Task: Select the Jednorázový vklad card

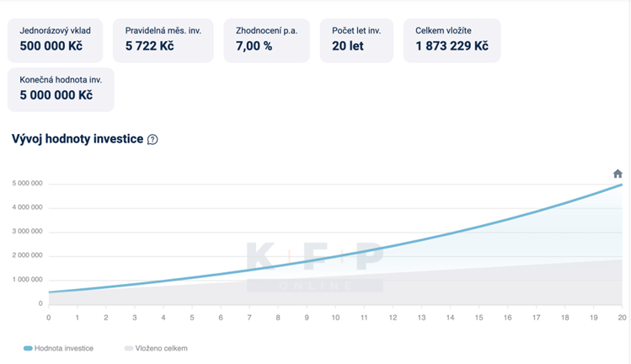Action: (56, 40)
